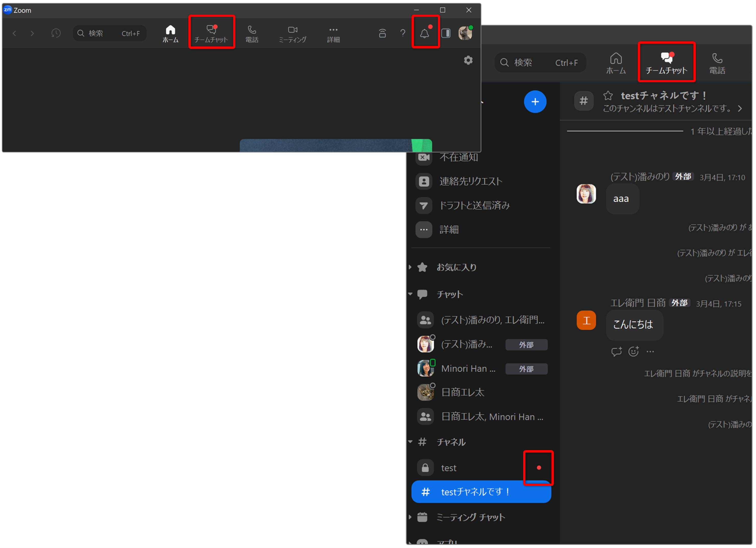Screen dimensions: 756x548
Task: Select チームチャット tab in lower window
Action: [x=667, y=62]
